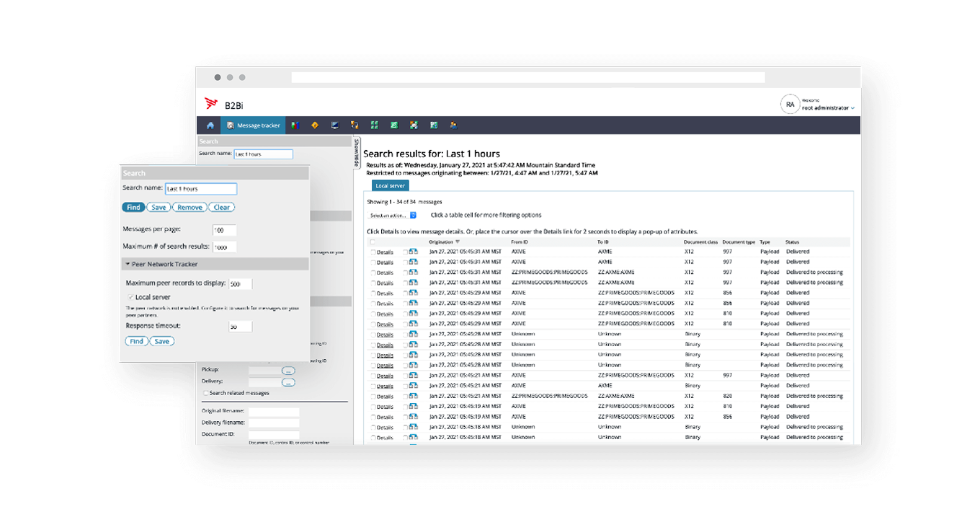Click the users icon in navbar
This screenshot has height=512, width=980.
pos(453,125)
